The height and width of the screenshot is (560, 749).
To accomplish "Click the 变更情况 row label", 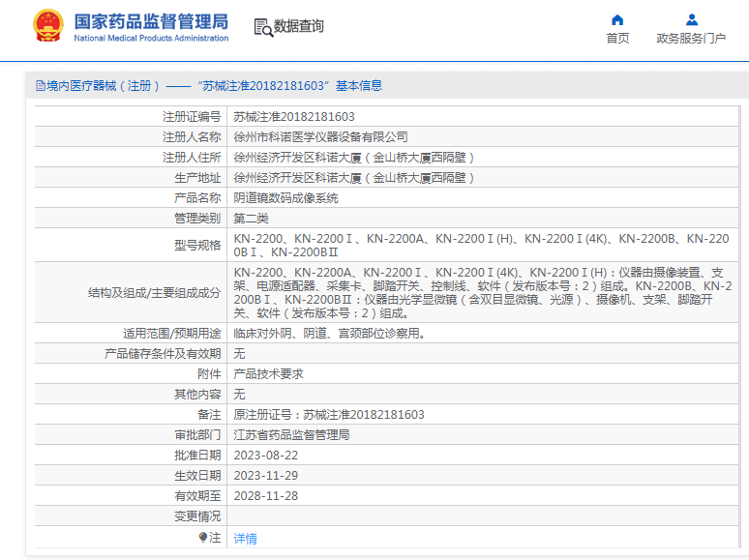I will click(x=197, y=516).
